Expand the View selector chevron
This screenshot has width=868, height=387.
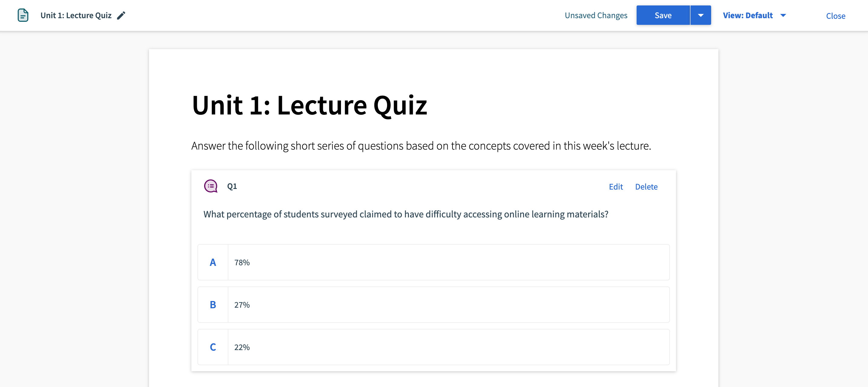pyautogui.click(x=783, y=15)
